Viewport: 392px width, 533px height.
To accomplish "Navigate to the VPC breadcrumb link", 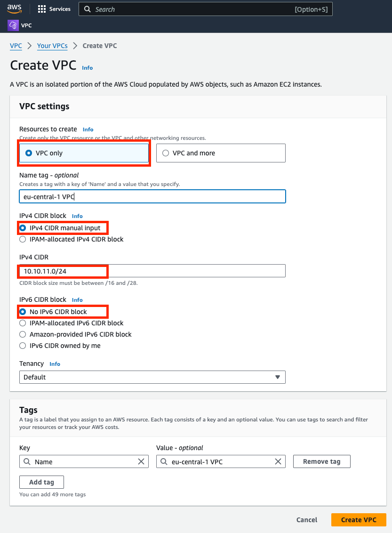I will [16, 46].
